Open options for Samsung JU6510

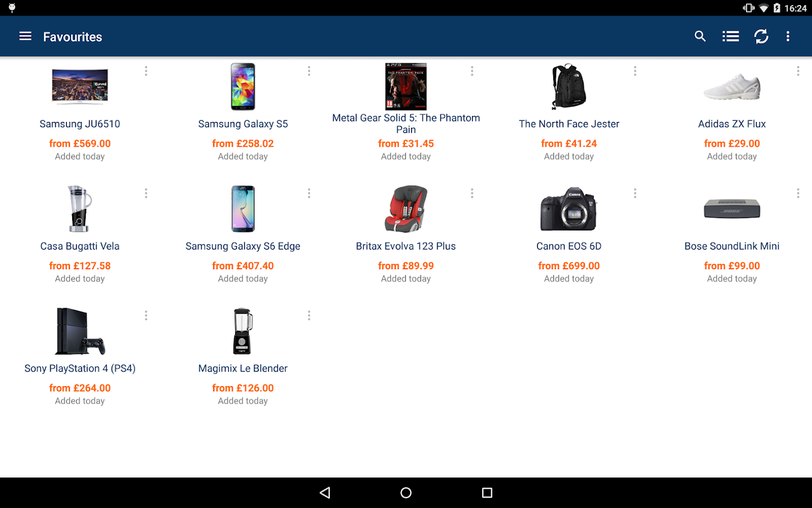(146, 71)
